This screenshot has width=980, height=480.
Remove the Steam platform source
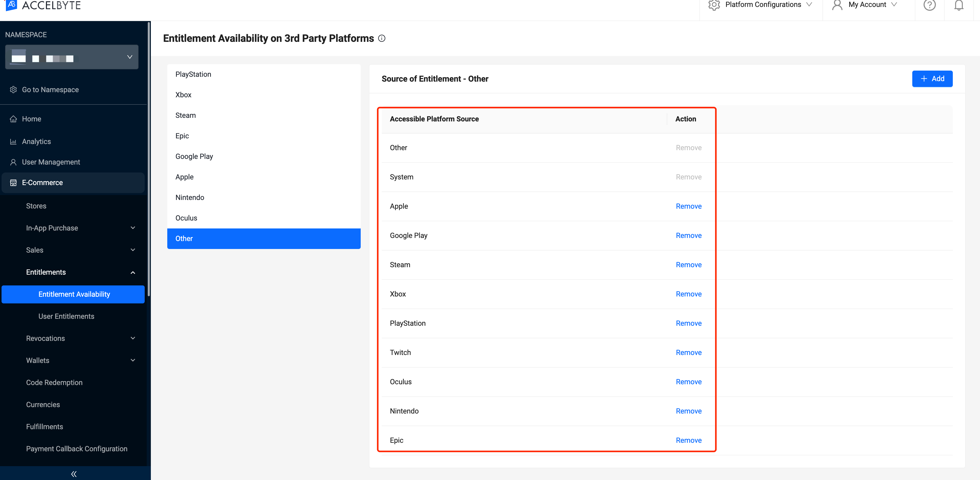tap(689, 265)
